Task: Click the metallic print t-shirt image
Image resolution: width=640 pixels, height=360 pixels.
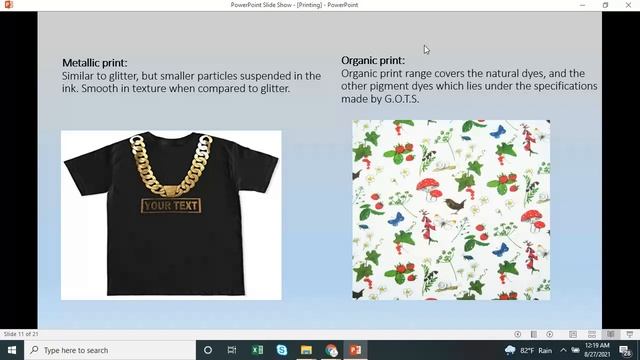Action: pos(171,215)
